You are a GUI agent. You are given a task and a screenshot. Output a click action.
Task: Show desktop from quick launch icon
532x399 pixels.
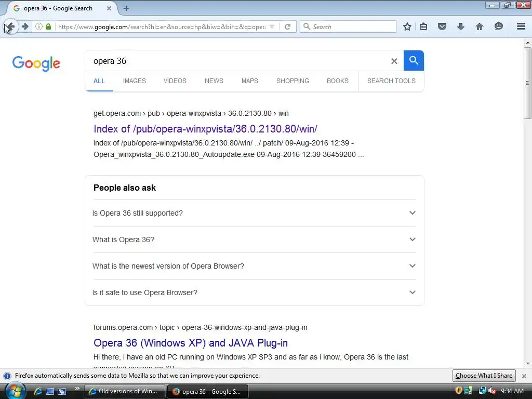[50, 391]
